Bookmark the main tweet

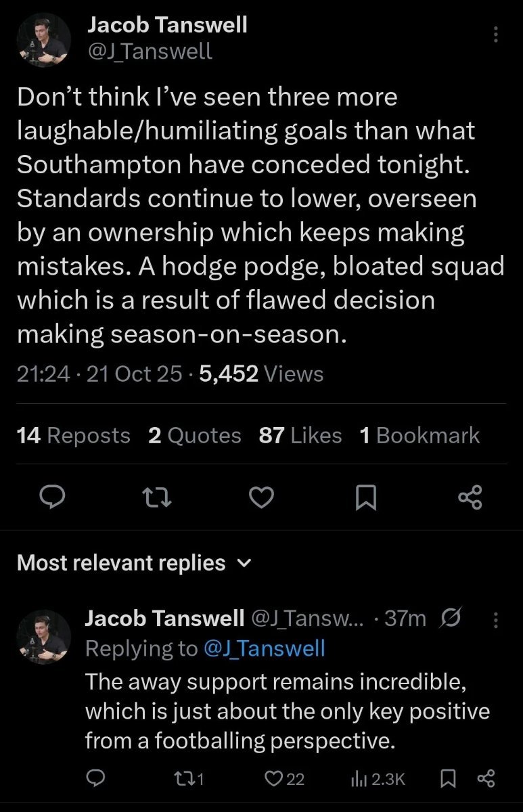coord(365,498)
